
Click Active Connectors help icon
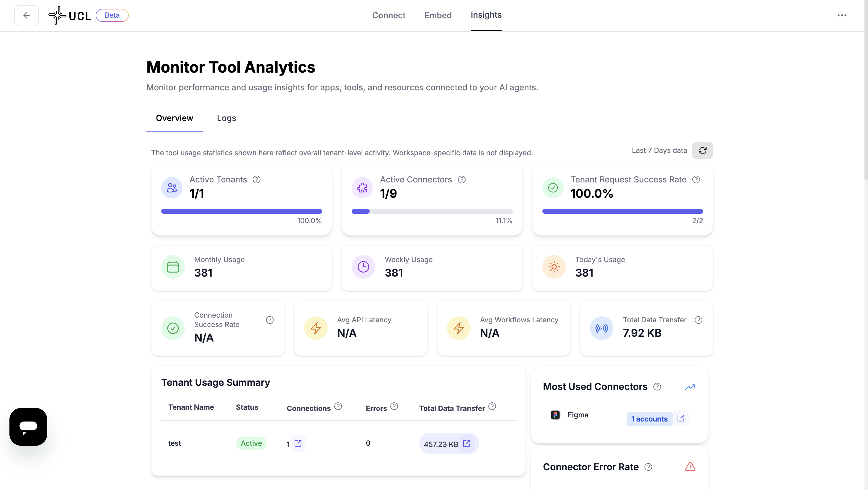click(462, 179)
